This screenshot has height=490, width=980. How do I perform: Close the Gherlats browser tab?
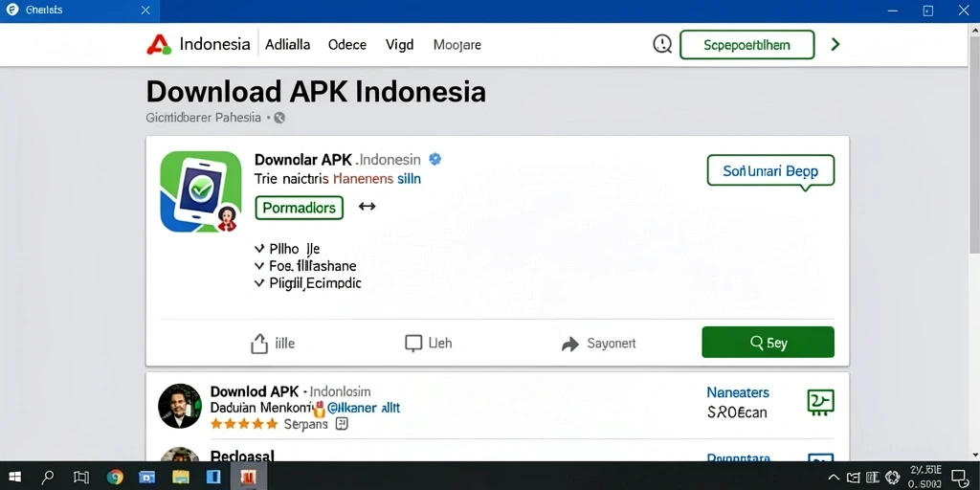(x=145, y=11)
